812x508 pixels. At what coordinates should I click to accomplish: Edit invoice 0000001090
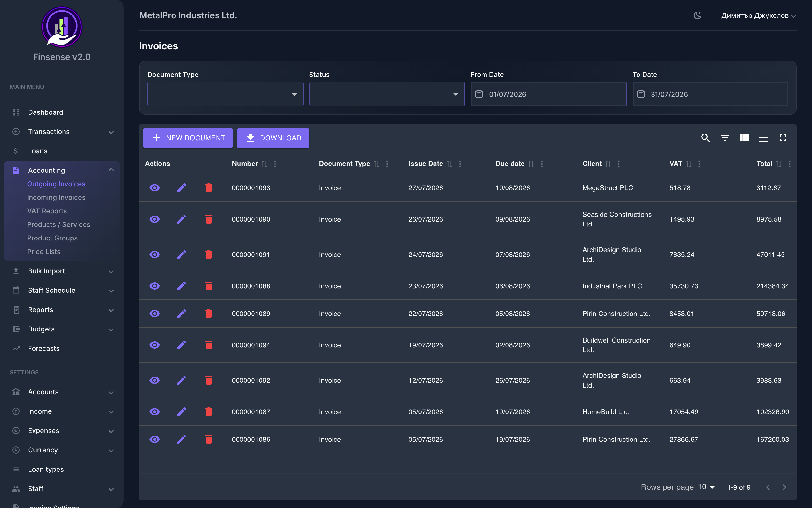click(x=181, y=219)
